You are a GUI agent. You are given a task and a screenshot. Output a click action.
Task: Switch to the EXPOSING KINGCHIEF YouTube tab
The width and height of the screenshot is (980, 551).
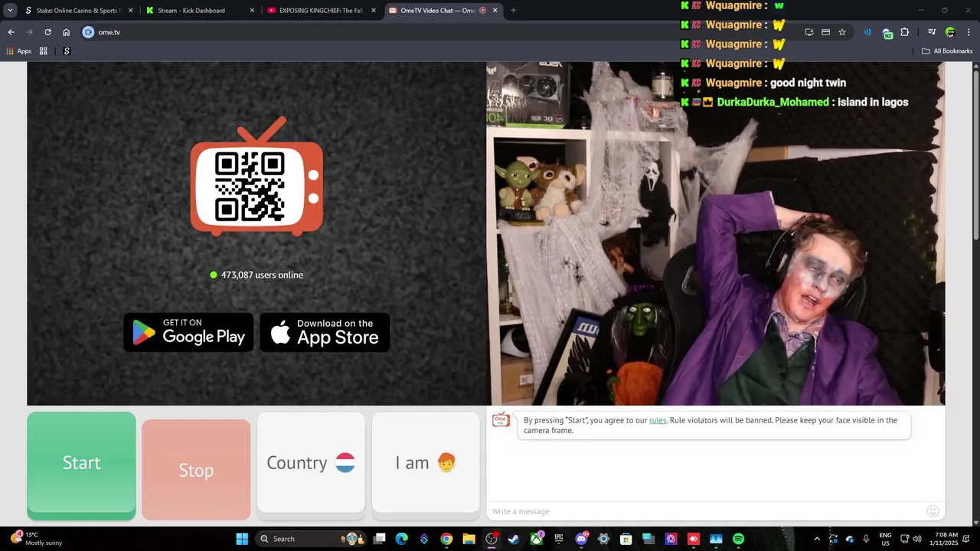click(x=320, y=11)
